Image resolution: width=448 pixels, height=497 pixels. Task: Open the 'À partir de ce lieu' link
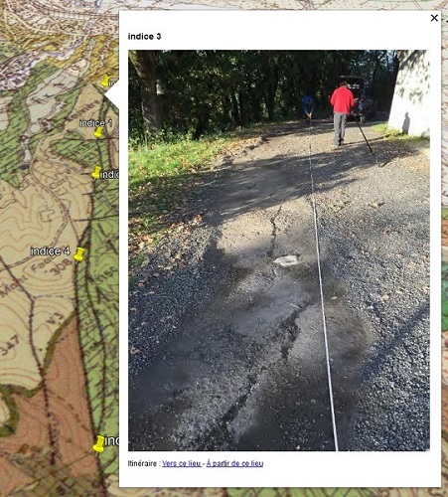pos(234,463)
